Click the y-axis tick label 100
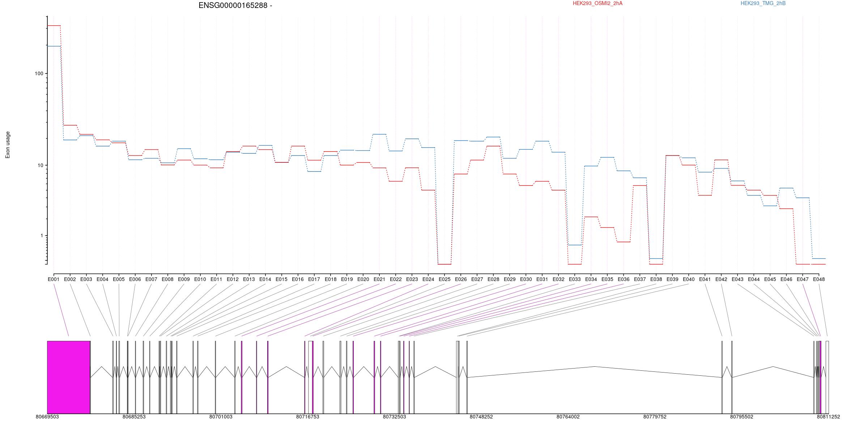Screen dimensions: 868x434 (x=39, y=73)
